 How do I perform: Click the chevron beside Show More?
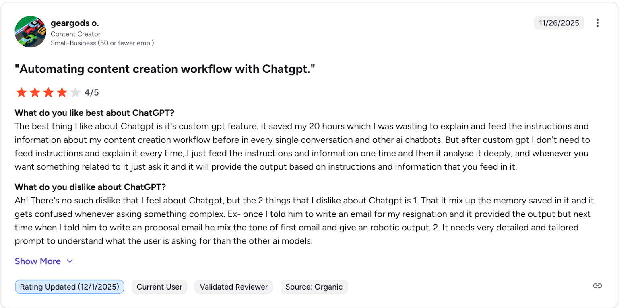69,261
